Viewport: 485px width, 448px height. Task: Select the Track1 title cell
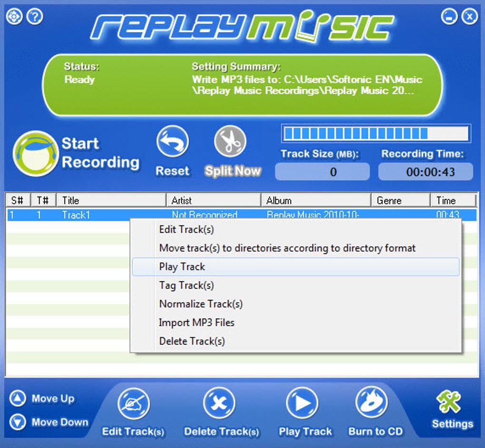[x=76, y=214]
